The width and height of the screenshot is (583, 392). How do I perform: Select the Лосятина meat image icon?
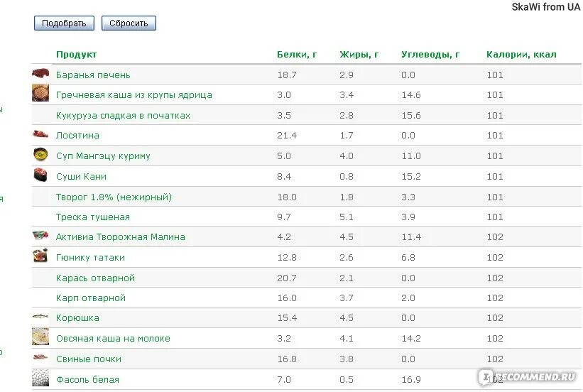point(40,134)
